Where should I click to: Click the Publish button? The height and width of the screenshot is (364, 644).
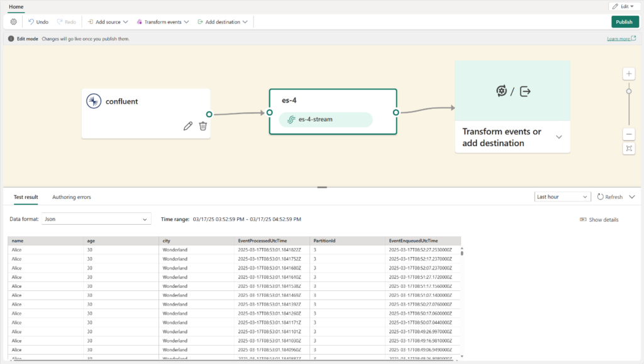tap(625, 22)
